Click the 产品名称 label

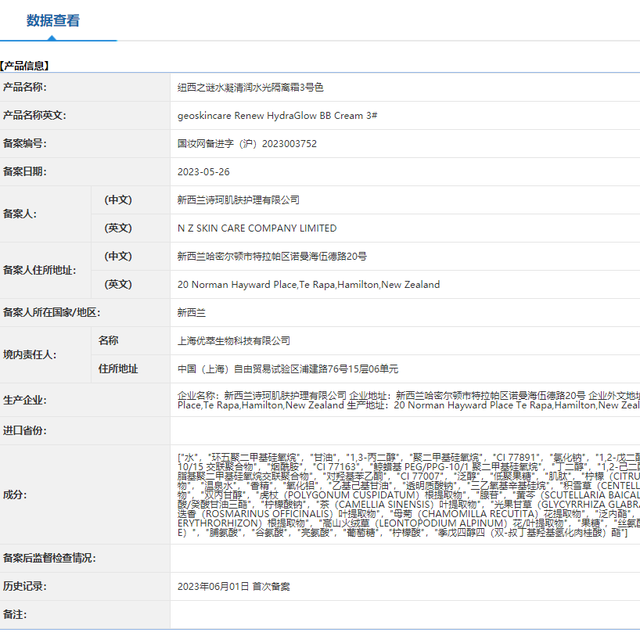point(24,87)
